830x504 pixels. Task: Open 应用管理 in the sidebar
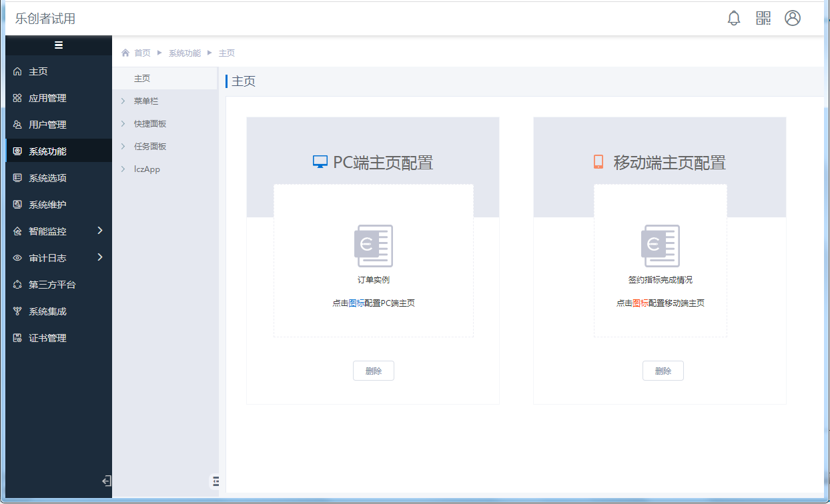tap(47, 98)
